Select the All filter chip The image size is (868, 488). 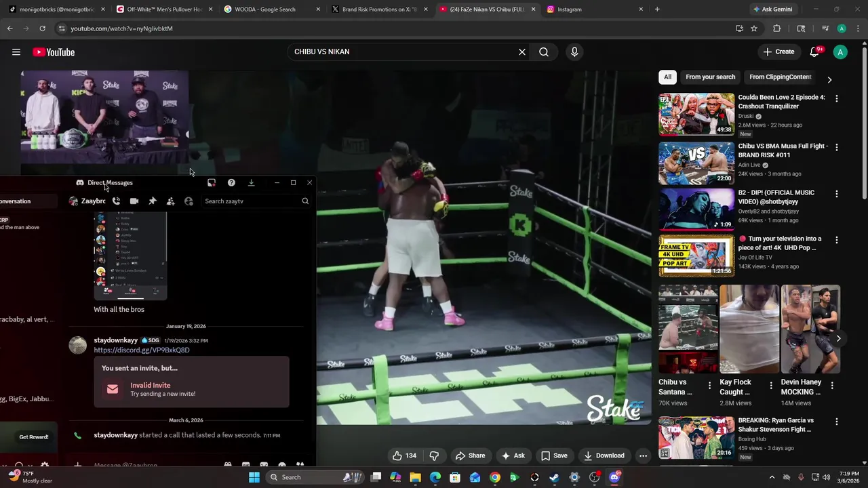pos(667,77)
